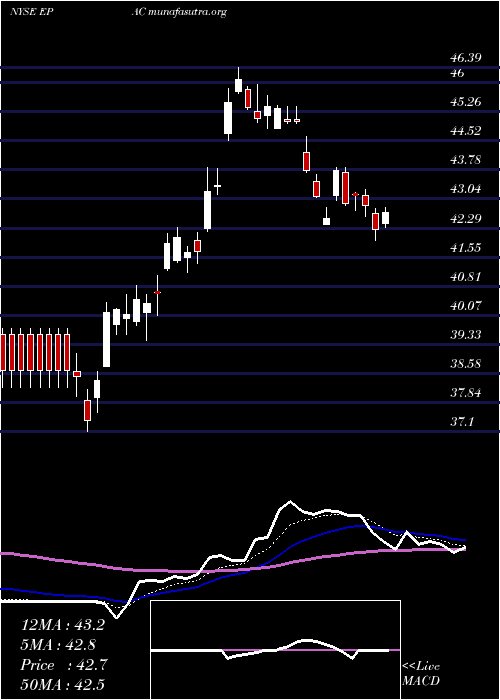Click the 43.04 price axis label
This screenshot has width=500, height=700.
466,189
